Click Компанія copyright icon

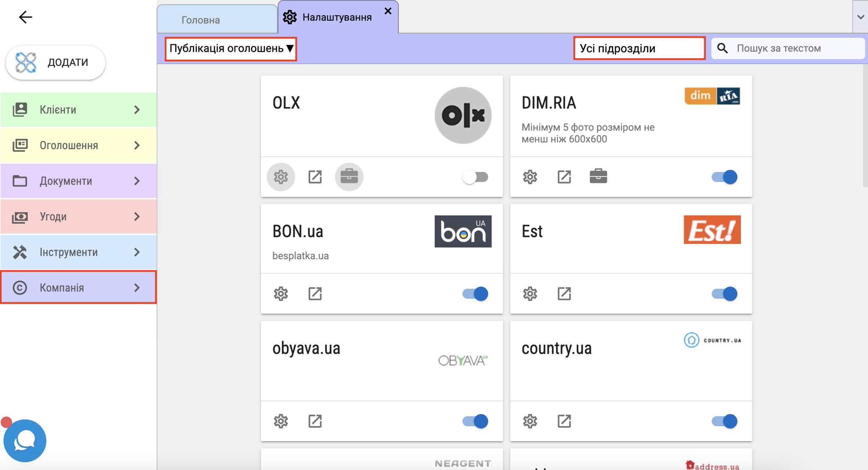[20, 288]
